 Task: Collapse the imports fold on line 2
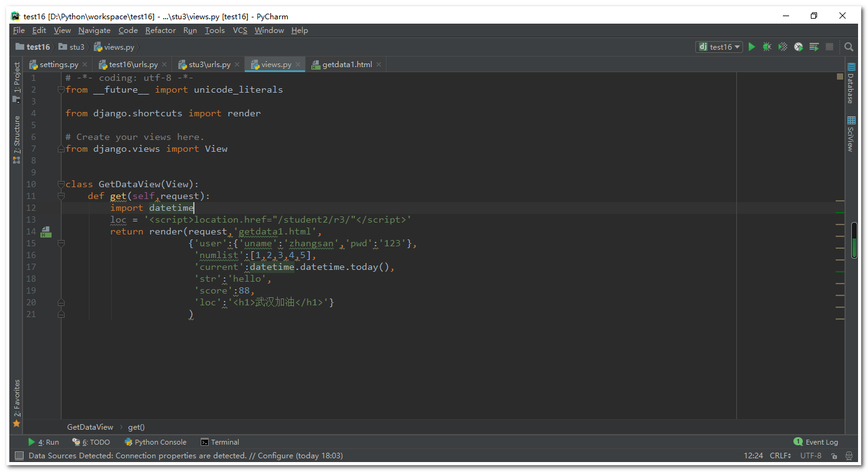[x=61, y=90]
